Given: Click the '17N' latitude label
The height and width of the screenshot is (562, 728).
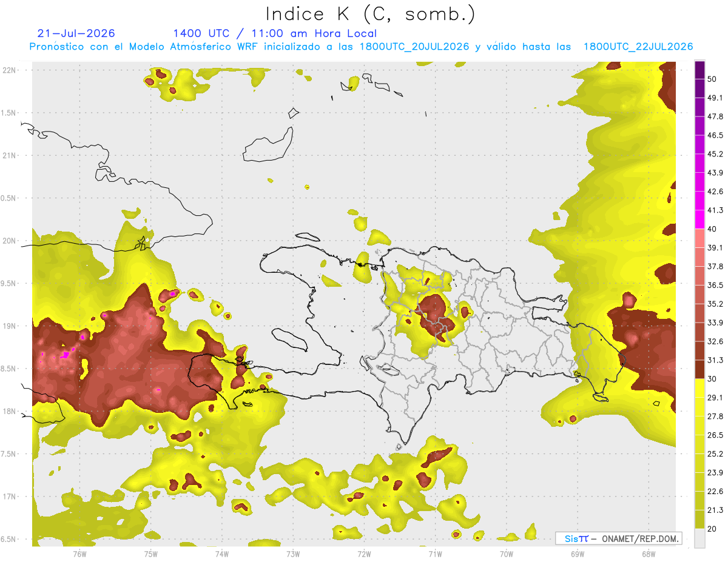Looking at the screenshot, I should click(10, 497).
